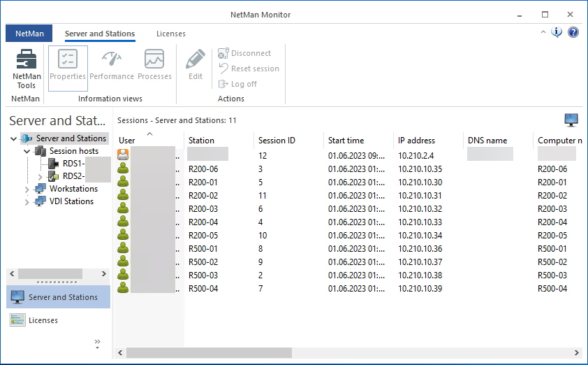The width and height of the screenshot is (588, 365).
Task: Expand the Workstations node
Action: coord(27,189)
